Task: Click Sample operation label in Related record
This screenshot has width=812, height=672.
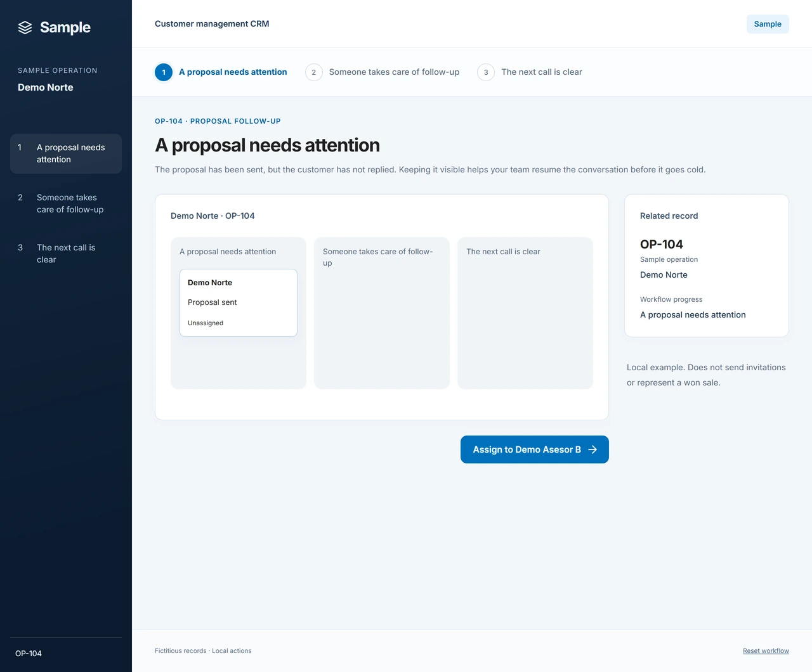Action: pyautogui.click(x=669, y=259)
